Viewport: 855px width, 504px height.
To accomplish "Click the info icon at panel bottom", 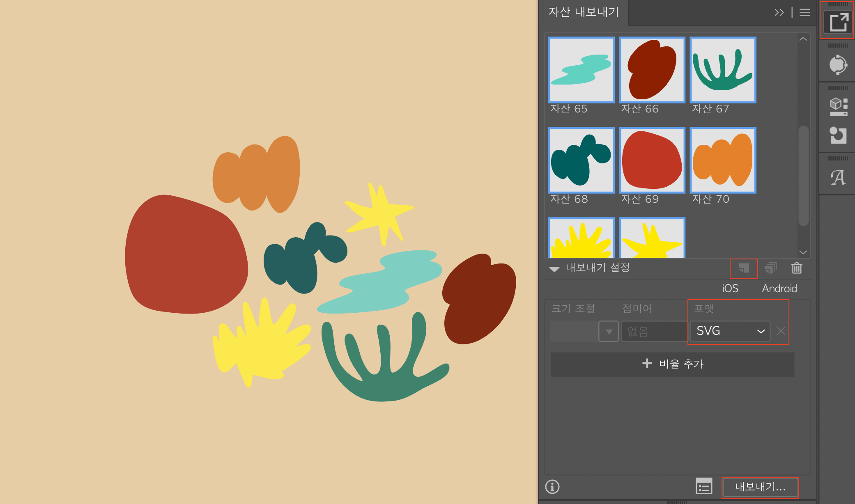I will (x=552, y=487).
